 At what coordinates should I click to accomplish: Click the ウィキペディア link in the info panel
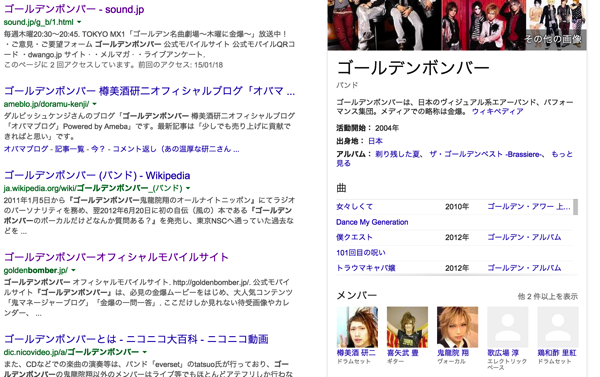pos(497,111)
